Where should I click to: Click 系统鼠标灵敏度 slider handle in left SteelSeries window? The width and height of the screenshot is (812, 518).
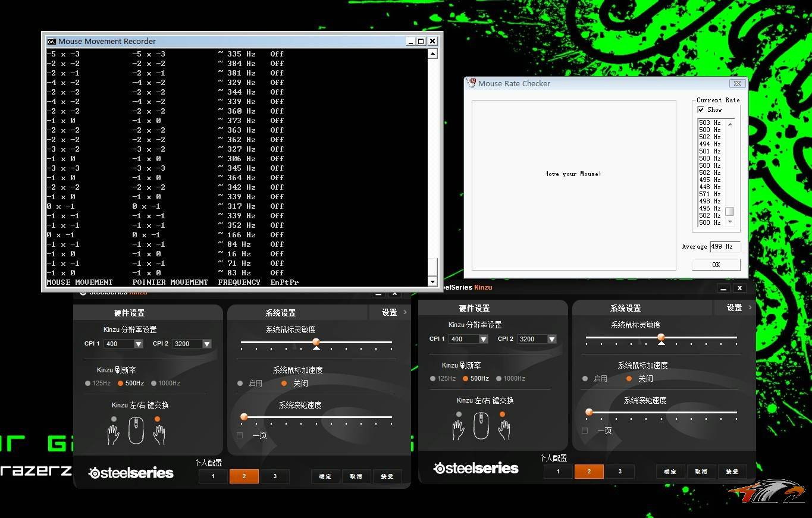(316, 342)
